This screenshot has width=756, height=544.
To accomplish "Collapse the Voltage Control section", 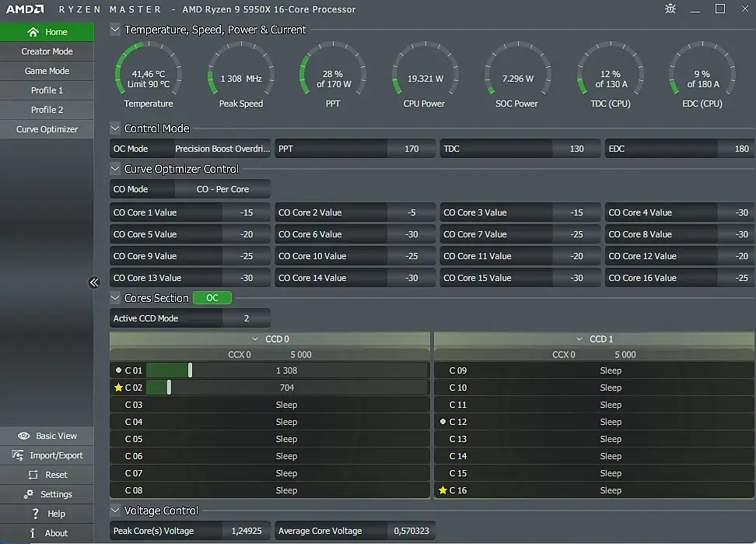I will click(115, 511).
